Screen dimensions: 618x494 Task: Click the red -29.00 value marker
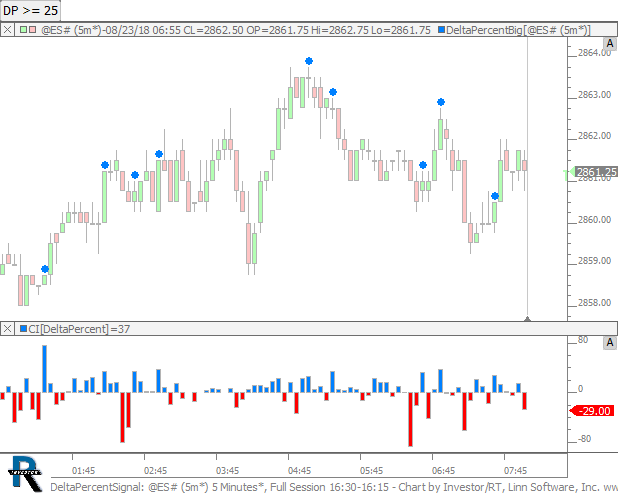tap(592, 411)
